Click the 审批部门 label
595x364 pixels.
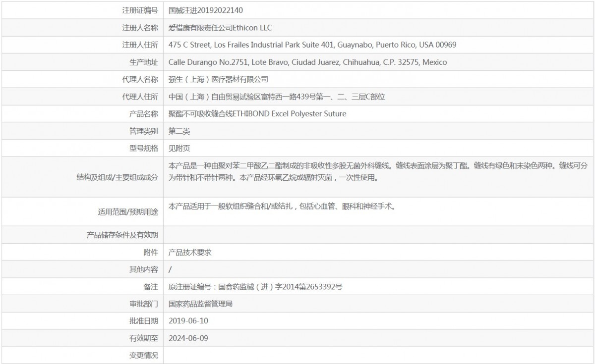click(144, 304)
